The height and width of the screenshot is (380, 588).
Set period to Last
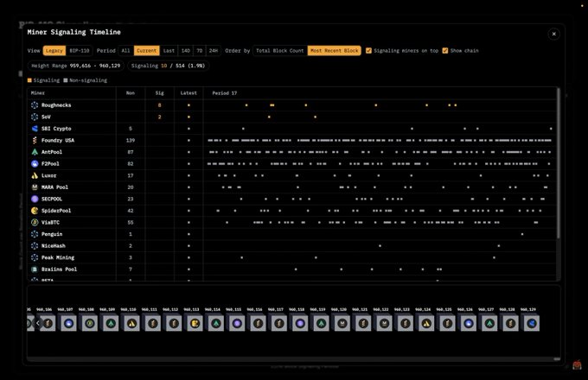(x=169, y=51)
